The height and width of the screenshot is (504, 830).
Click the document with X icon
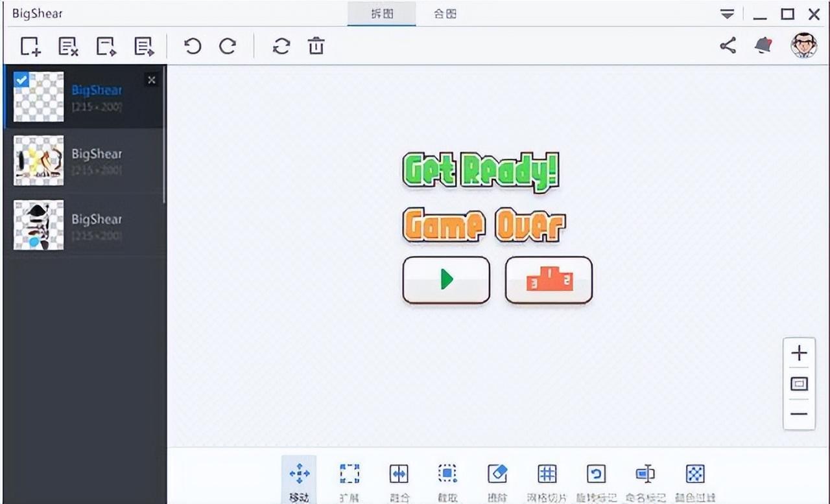coord(68,47)
